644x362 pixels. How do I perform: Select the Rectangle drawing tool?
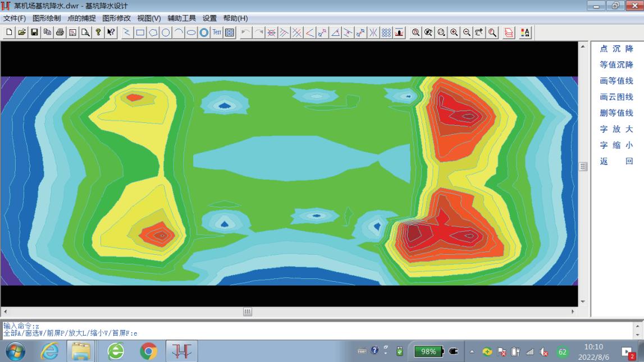coord(140,33)
